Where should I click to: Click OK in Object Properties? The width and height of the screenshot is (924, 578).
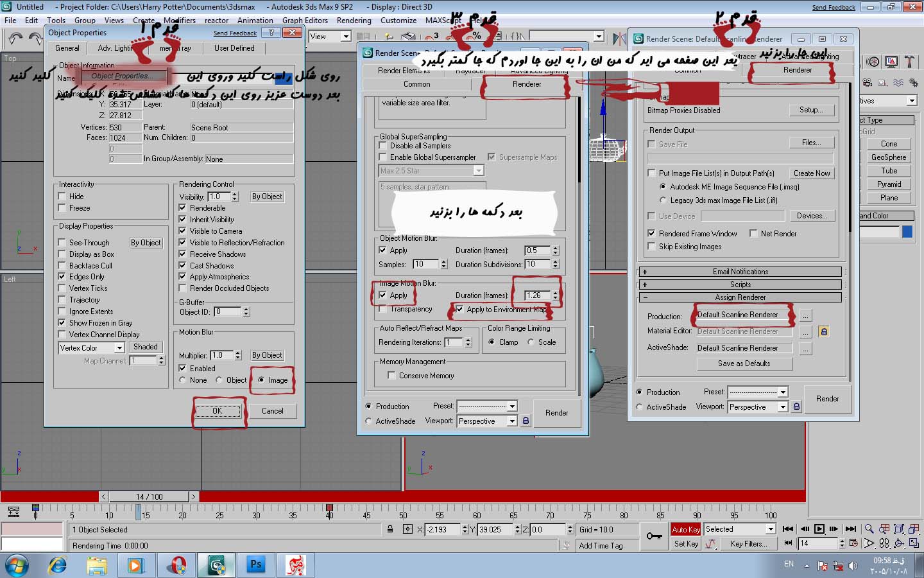point(217,411)
